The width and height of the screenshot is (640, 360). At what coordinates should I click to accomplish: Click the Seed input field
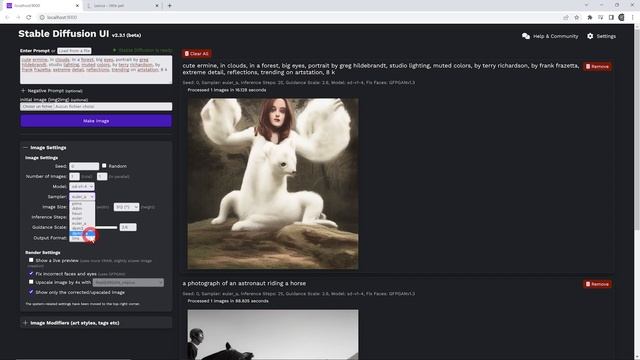[84, 166]
